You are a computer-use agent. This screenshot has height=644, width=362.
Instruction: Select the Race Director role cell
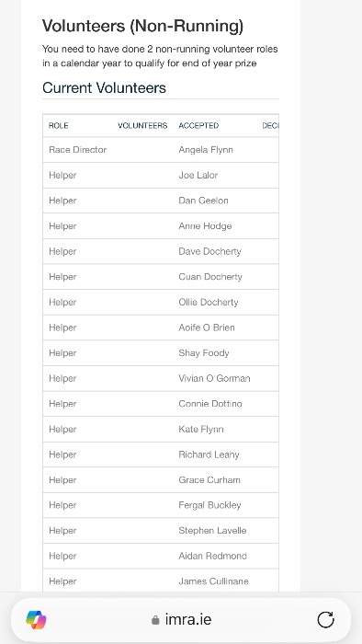click(77, 150)
